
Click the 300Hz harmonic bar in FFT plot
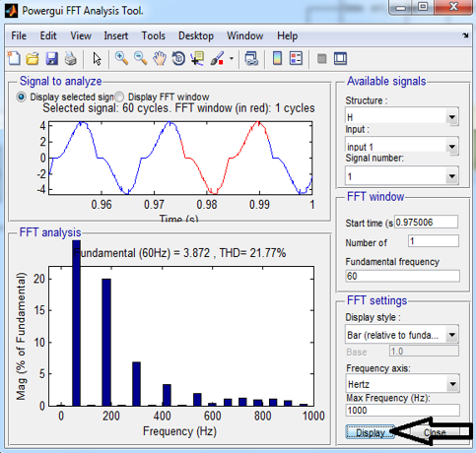pos(137,384)
